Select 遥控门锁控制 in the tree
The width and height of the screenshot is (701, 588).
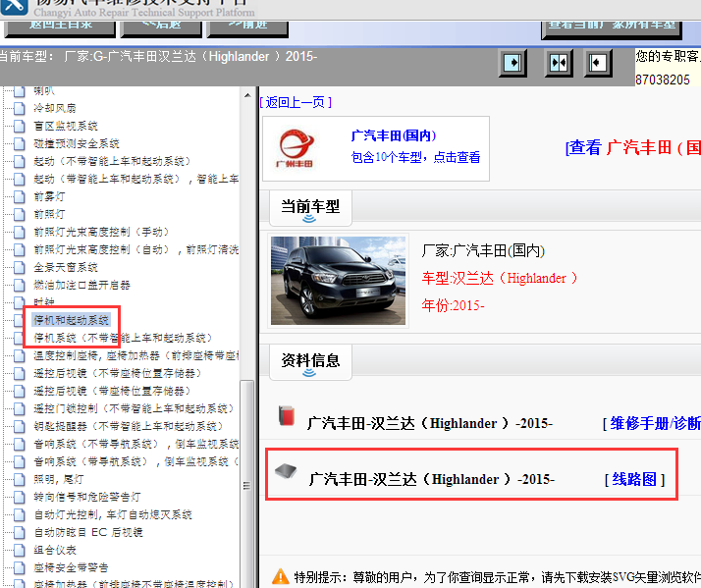134,408
